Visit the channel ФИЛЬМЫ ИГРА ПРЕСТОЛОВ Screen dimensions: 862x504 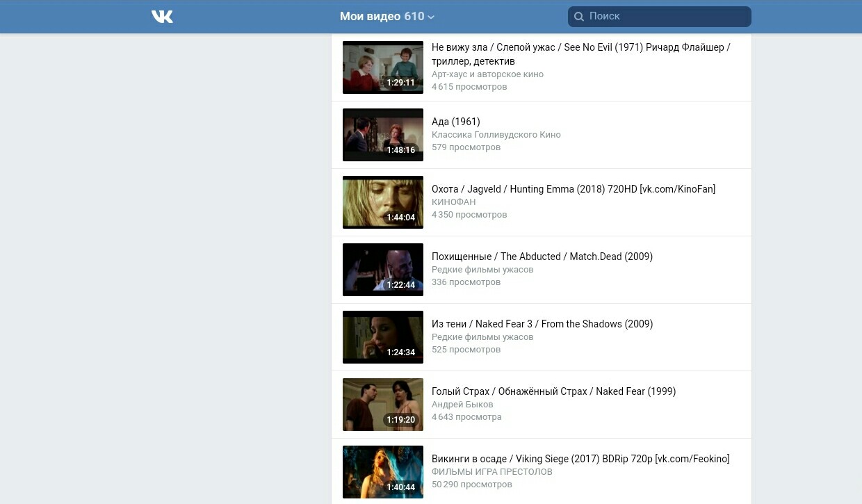point(492,472)
